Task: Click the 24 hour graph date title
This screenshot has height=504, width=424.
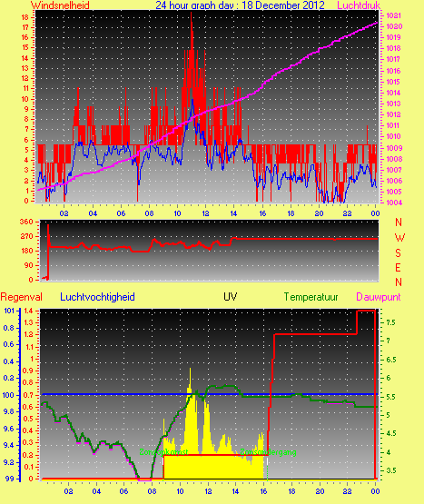Action: point(240,5)
